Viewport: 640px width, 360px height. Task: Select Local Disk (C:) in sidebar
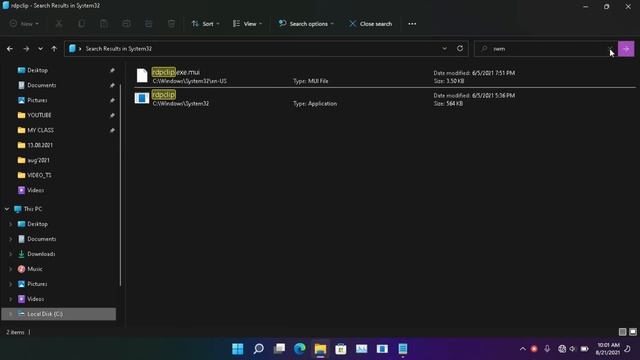(x=58, y=314)
